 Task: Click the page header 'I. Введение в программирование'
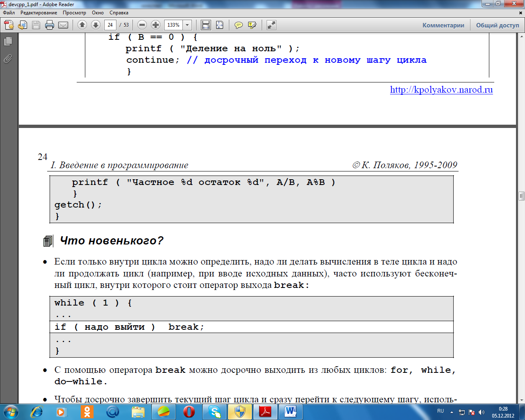[119, 165]
